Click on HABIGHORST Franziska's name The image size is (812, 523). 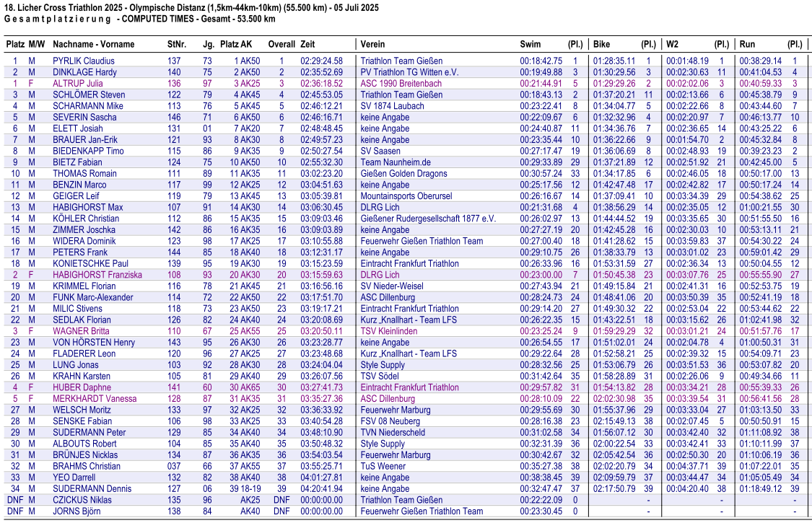97,275
